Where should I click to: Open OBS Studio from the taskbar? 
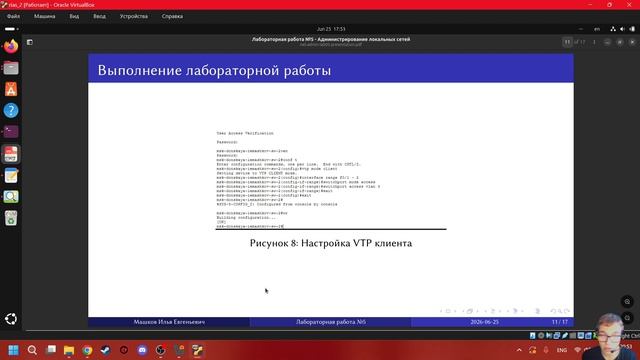[x=160, y=350]
